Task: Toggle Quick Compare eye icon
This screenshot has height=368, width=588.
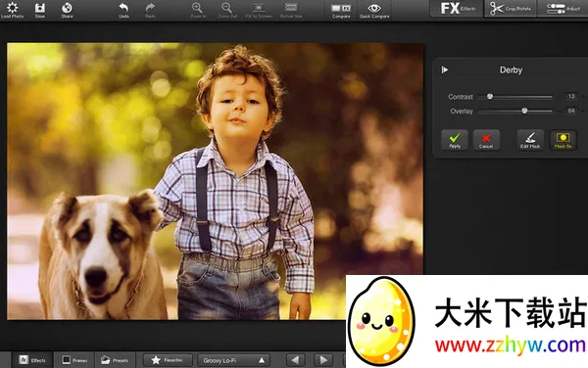Action: coord(374,10)
